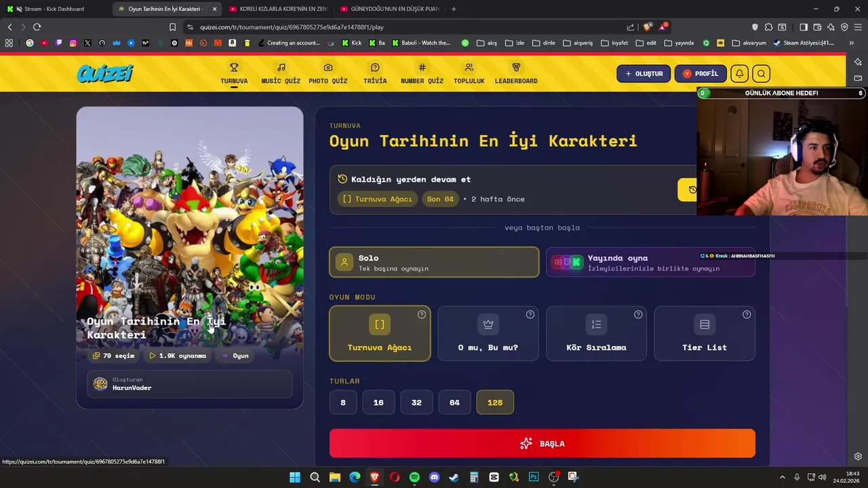The image size is (868, 488).
Task: Choose O mu, Bu mu? game mode
Action: tap(488, 333)
